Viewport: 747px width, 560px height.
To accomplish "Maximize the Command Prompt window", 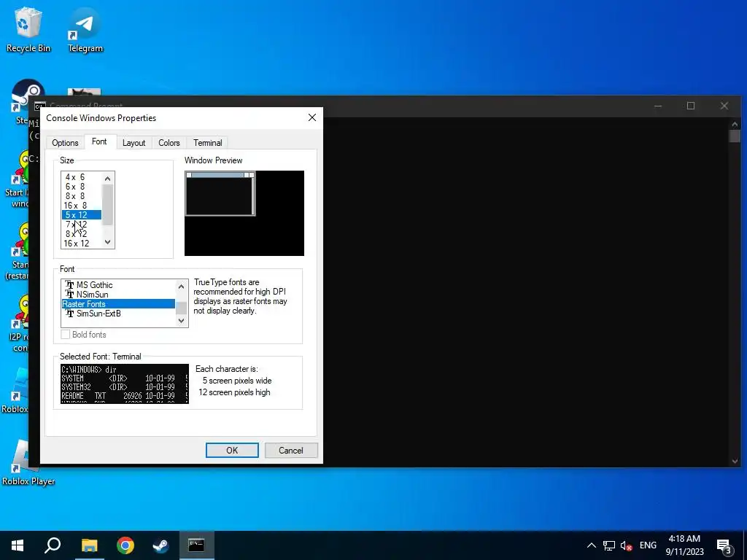I will pyautogui.click(x=691, y=106).
